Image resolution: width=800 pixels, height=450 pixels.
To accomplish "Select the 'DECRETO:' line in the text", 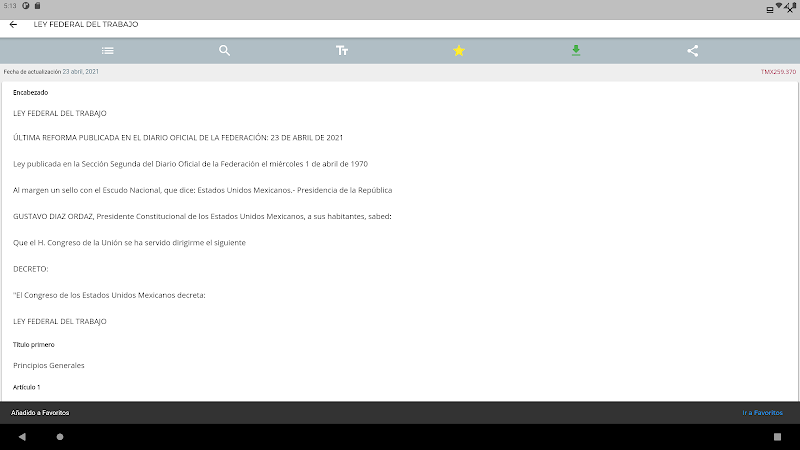I will 30,269.
